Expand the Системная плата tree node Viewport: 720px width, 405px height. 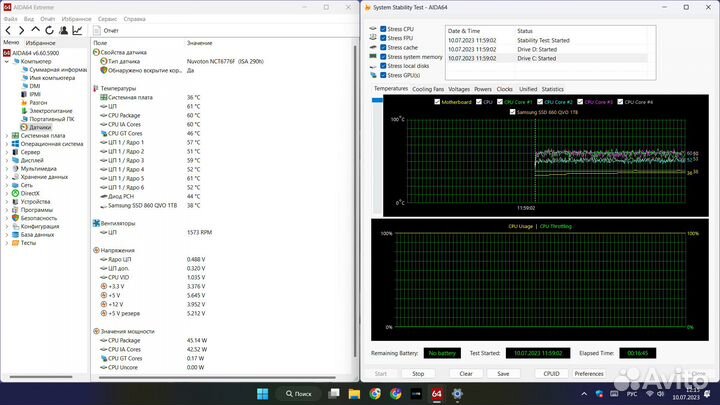click(x=7, y=136)
